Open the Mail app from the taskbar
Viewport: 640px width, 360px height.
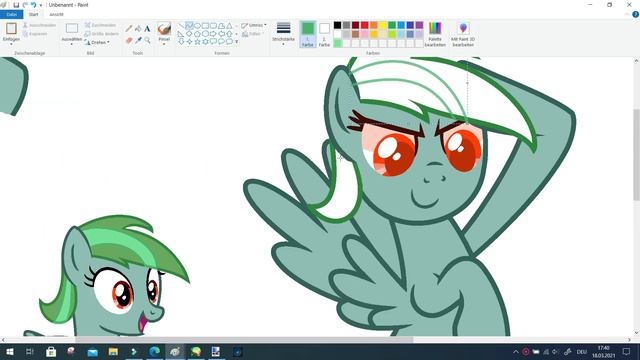[93, 351]
